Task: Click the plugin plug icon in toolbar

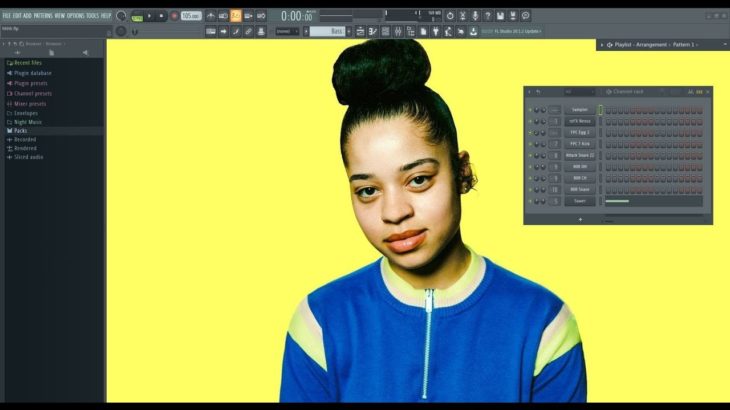Action: 436,31
